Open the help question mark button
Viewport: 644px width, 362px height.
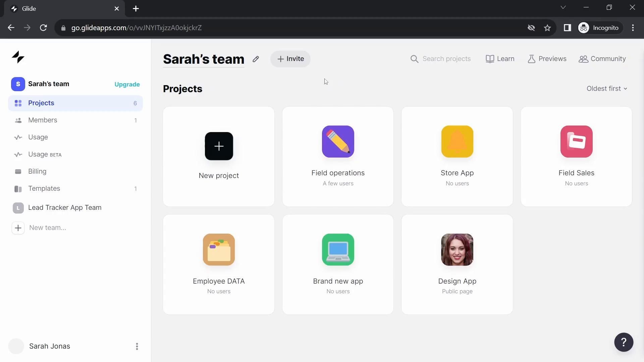623,342
